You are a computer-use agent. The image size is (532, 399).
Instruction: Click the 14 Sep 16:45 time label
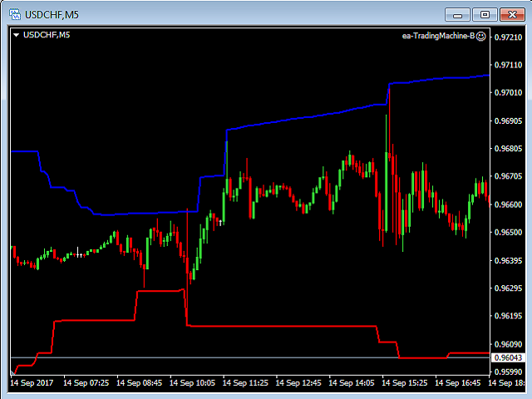[458, 383]
